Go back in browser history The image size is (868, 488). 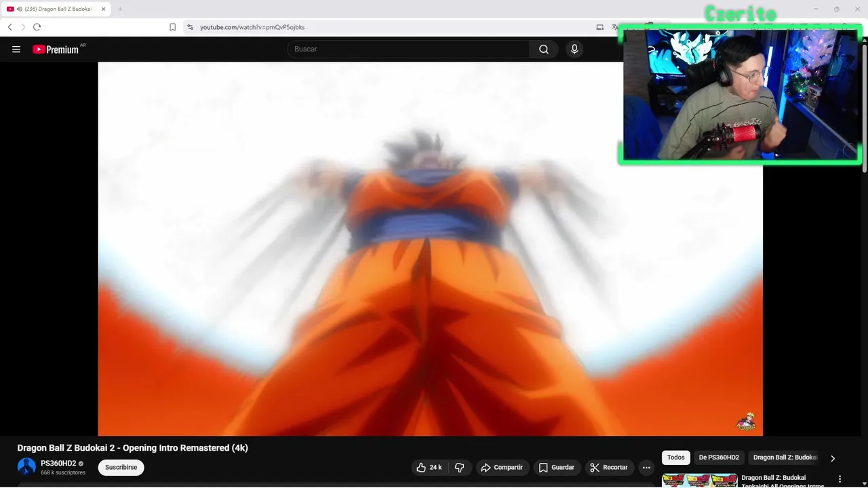[x=10, y=27]
